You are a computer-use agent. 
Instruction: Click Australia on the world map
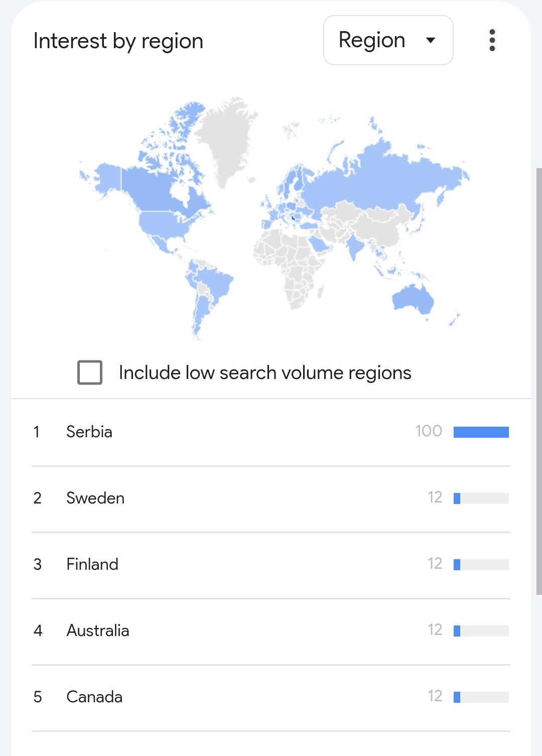[x=413, y=300]
